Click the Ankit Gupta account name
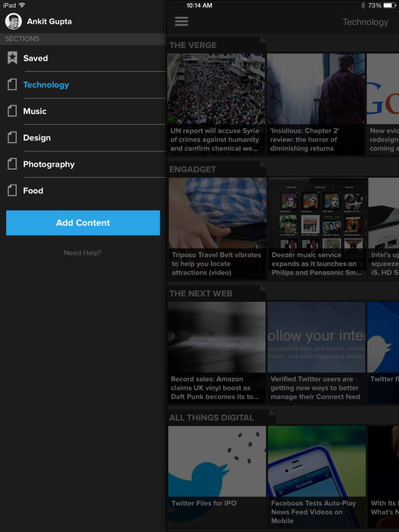Screen dimensions: 399x532 (49, 21)
